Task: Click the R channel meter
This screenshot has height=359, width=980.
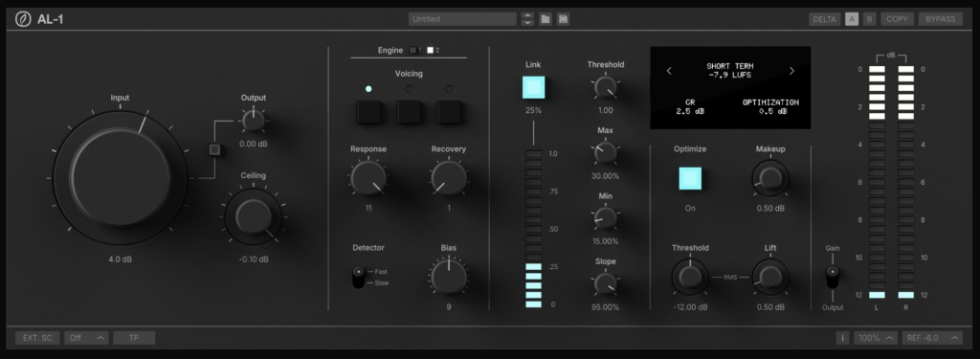Action: 906,182
